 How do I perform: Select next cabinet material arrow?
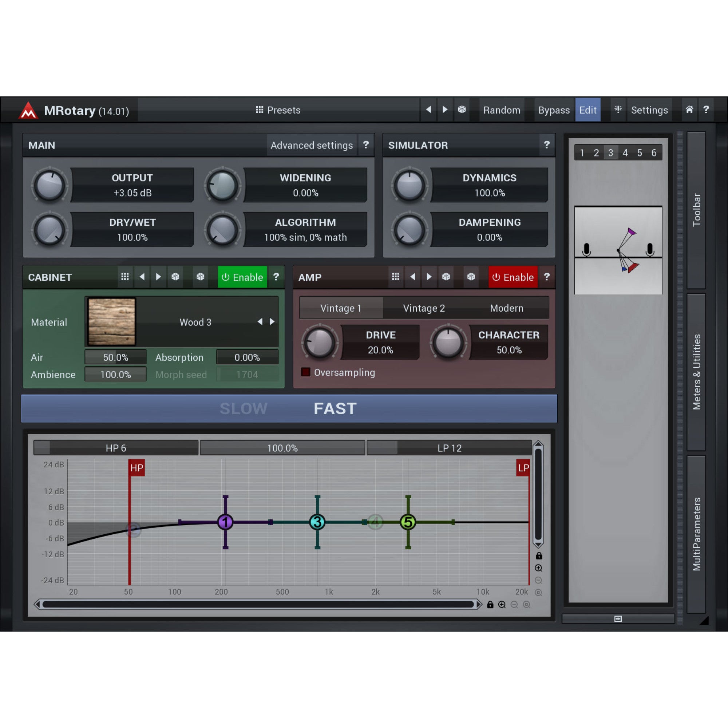click(272, 322)
